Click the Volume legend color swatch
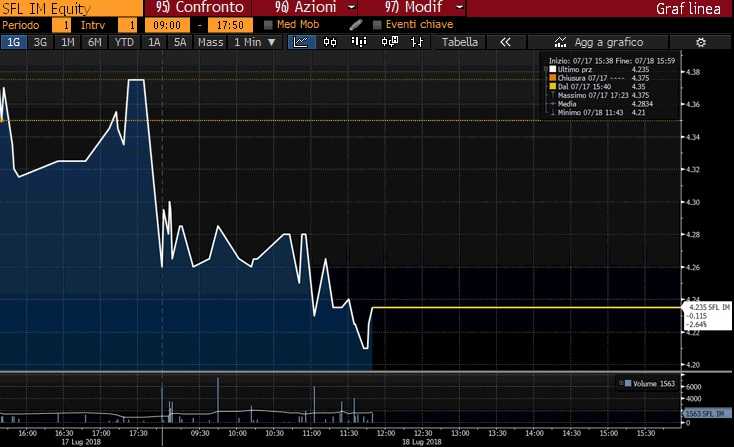Viewport: 734px width, 447px height. 628,383
